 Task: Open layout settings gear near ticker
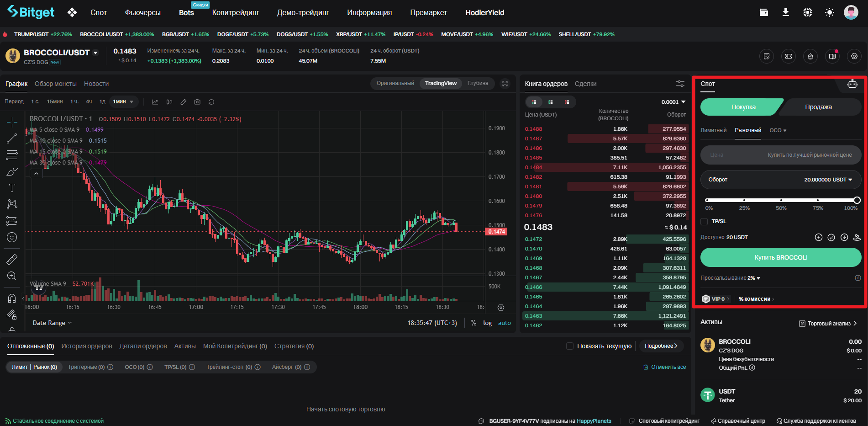coord(854,56)
